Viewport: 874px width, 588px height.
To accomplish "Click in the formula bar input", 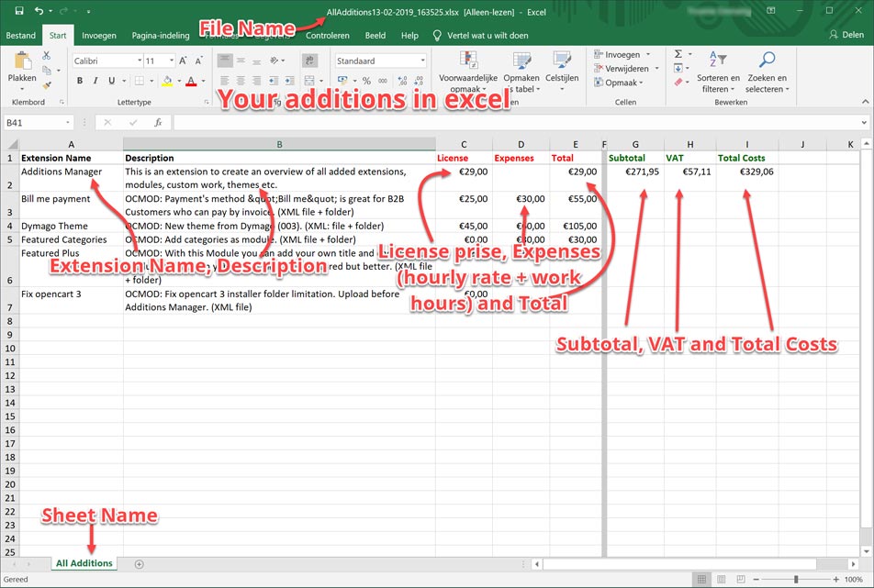I will (516, 123).
